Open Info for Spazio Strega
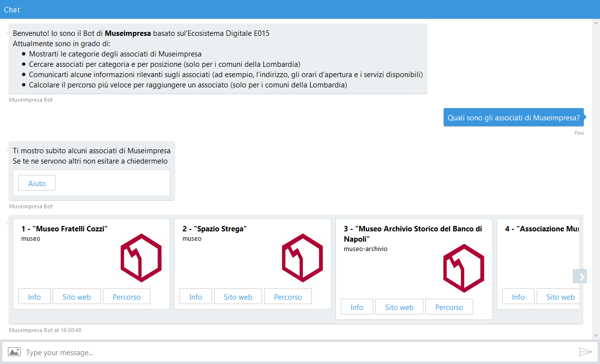Viewport: 600px width, 364px height. [196, 297]
